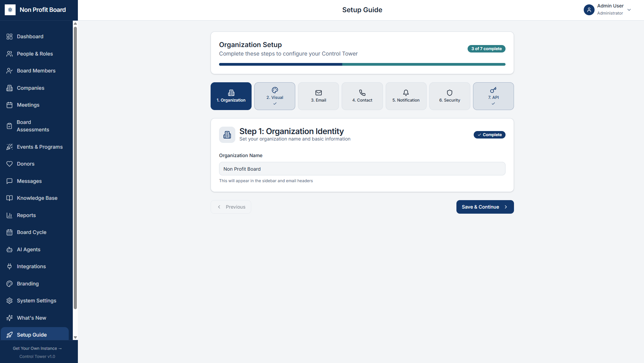644x363 pixels.
Task: Go to Branding settings page
Action: [35, 284]
